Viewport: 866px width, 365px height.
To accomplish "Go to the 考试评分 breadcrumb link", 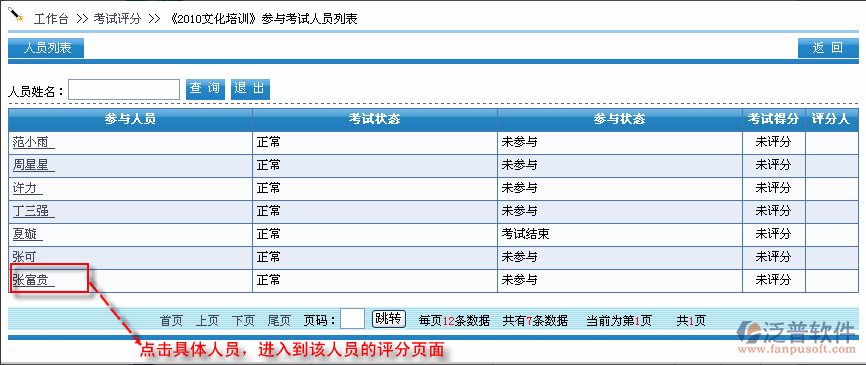I will tap(117, 19).
